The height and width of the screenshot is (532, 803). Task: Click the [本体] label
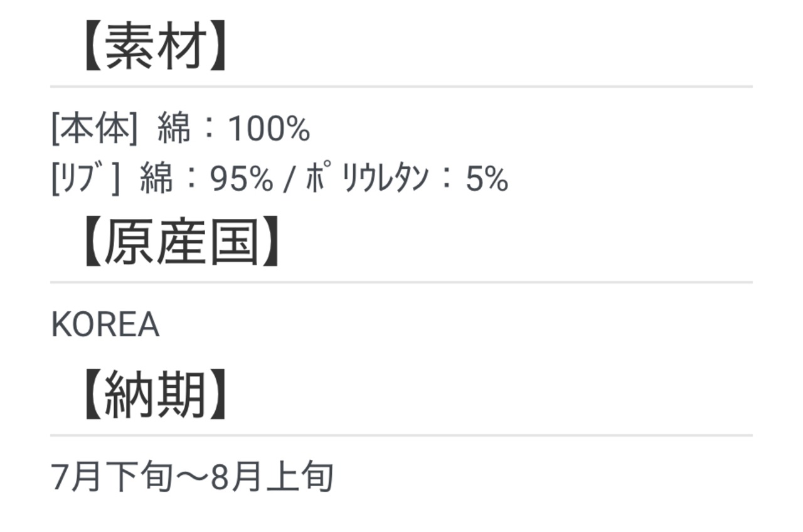[x=94, y=129]
